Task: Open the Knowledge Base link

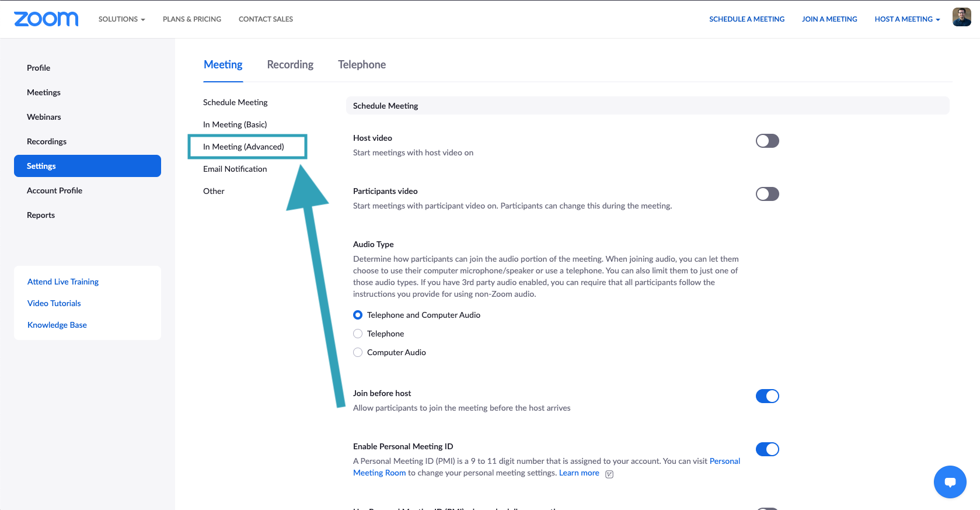Action: coord(57,325)
